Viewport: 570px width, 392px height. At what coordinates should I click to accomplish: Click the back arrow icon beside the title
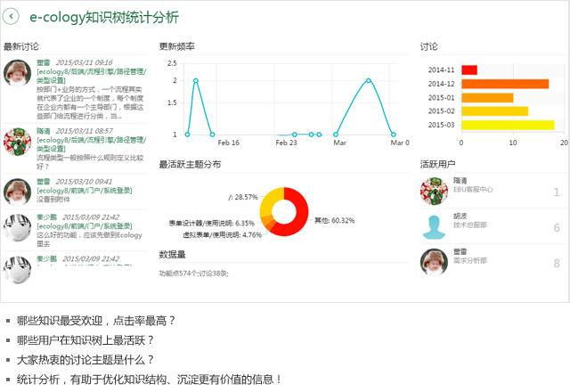tap(12, 17)
